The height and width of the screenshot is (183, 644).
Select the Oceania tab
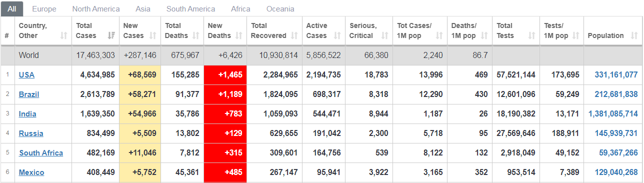point(280,9)
